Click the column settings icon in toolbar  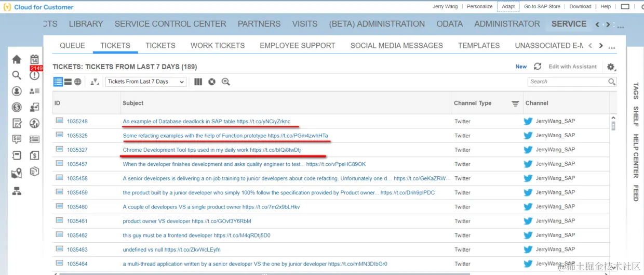tap(198, 82)
